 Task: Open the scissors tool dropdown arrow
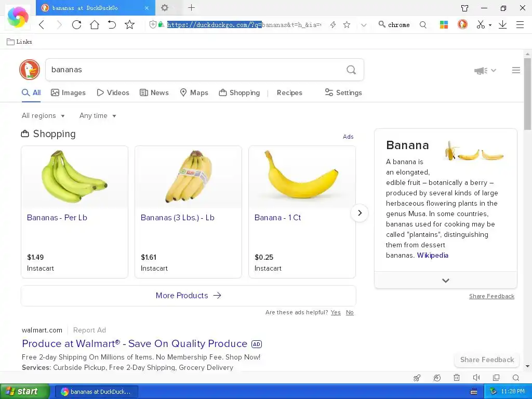pyautogui.click(x=490, y=25)
